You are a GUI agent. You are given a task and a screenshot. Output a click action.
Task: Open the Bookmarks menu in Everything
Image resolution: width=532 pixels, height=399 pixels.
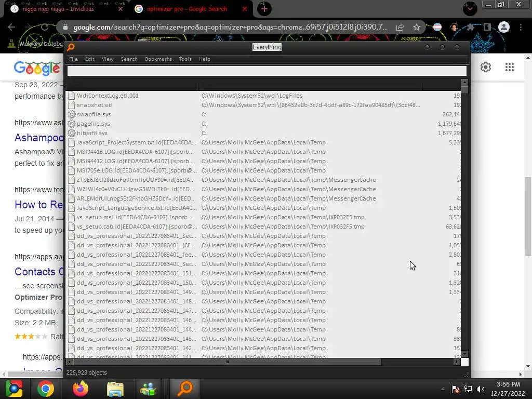[158, 59]
